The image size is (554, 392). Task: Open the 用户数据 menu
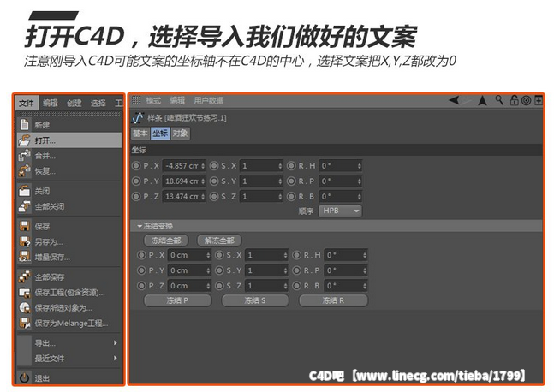point(208,101)
